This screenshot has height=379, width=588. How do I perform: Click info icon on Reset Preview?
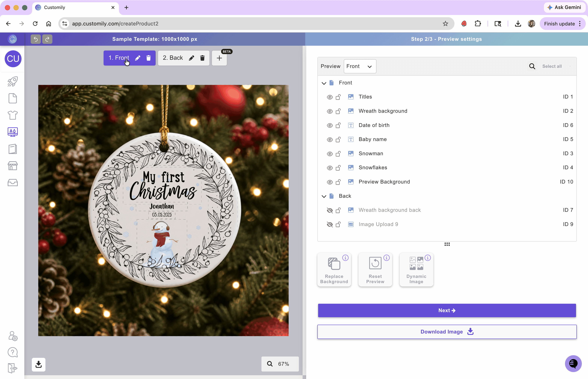[387, 258]
